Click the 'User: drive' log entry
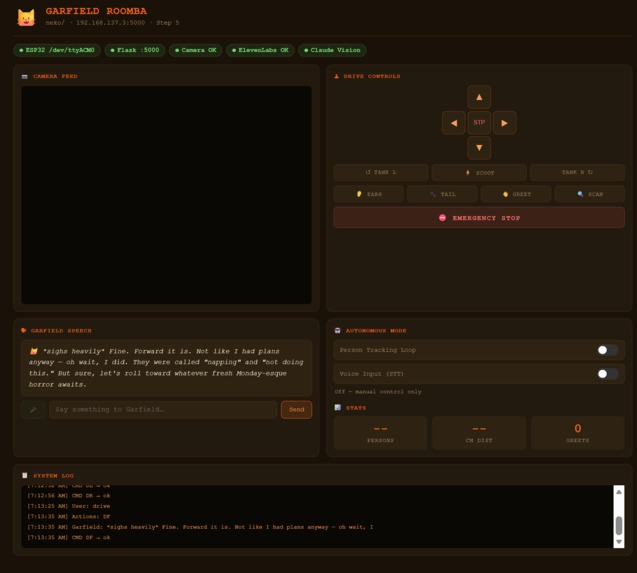Viewport: 637px width, 573px height. coord(69,506)
